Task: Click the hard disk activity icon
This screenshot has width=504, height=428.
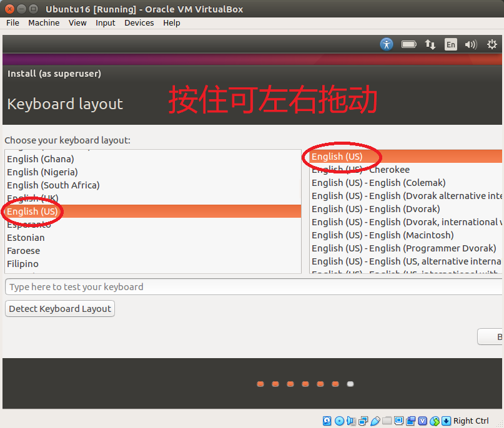Action: tap(327, 421)
